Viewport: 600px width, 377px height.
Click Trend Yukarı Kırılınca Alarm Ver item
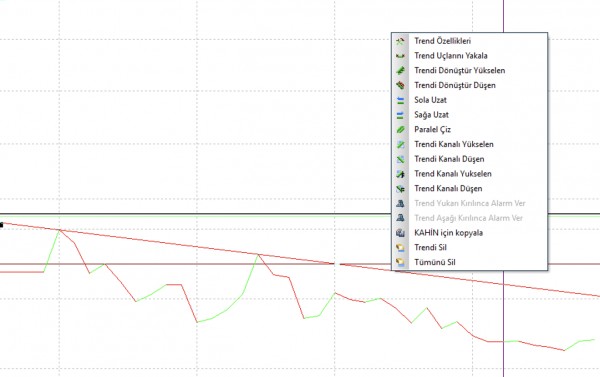pos(469,203)
